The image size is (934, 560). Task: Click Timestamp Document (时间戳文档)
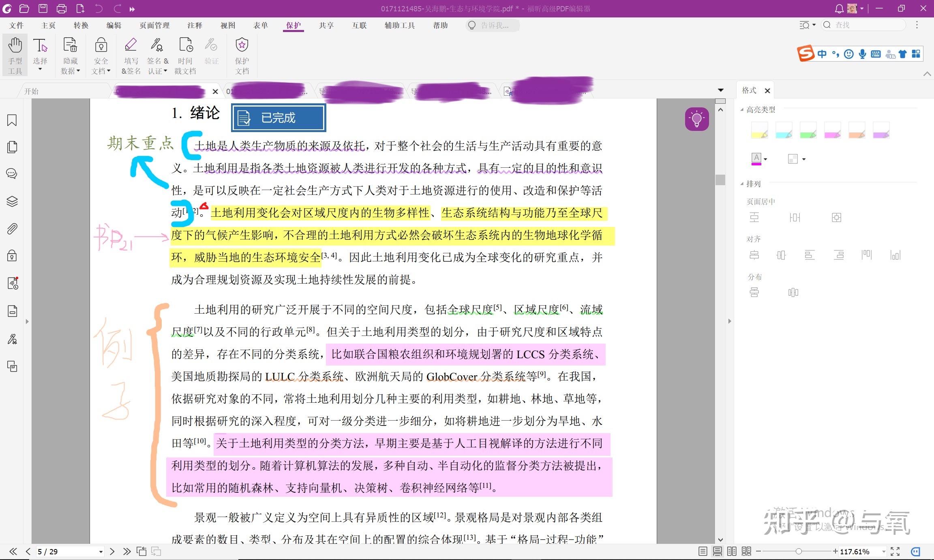(185, 56)
